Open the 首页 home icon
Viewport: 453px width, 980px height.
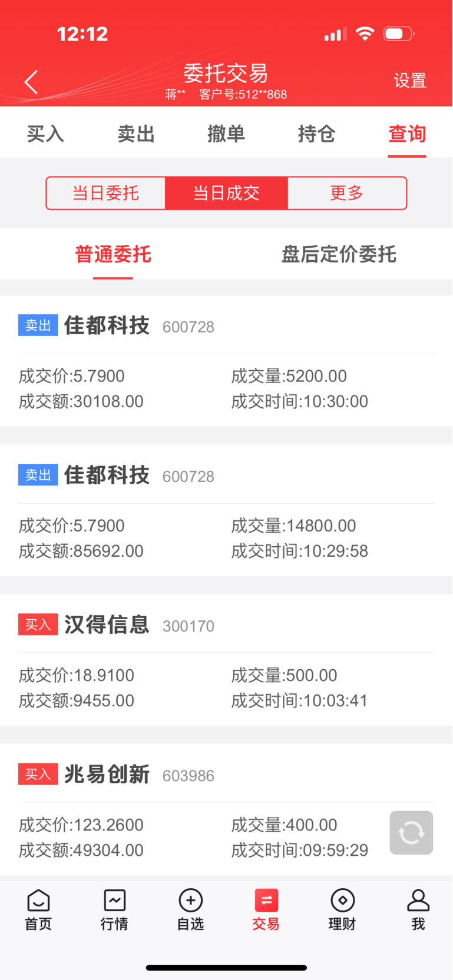click(38, 901)
